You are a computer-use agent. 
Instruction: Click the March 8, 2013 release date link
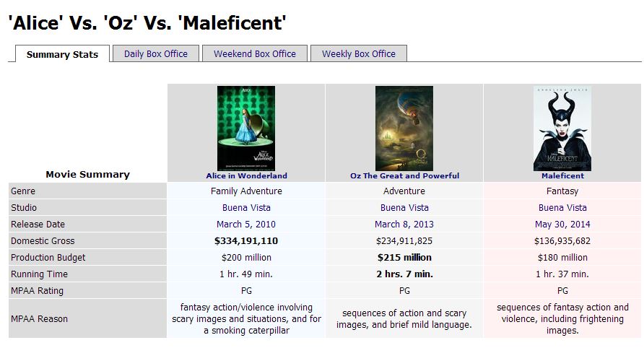click(404, 225)
